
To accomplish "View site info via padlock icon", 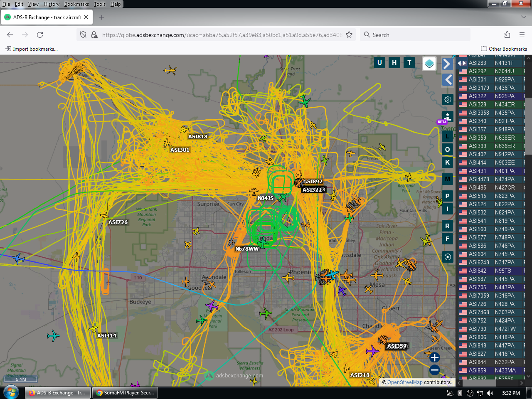I will [94, 35].
